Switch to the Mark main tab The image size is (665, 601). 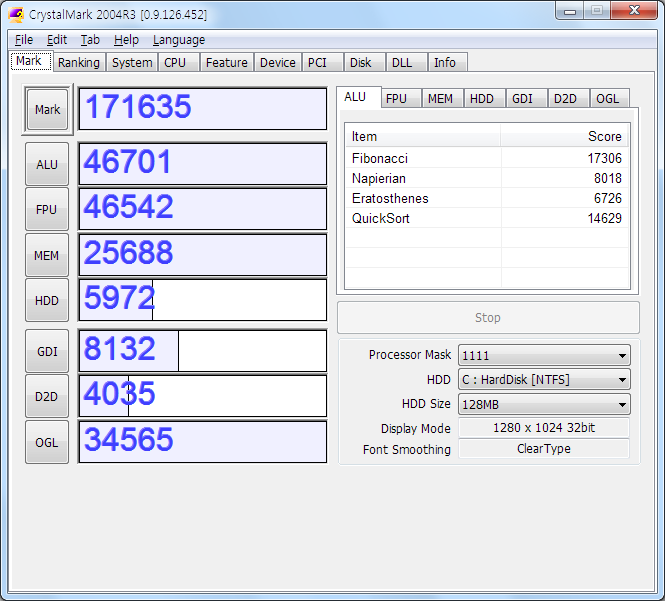pyautogui.click(x=31, y=61)
